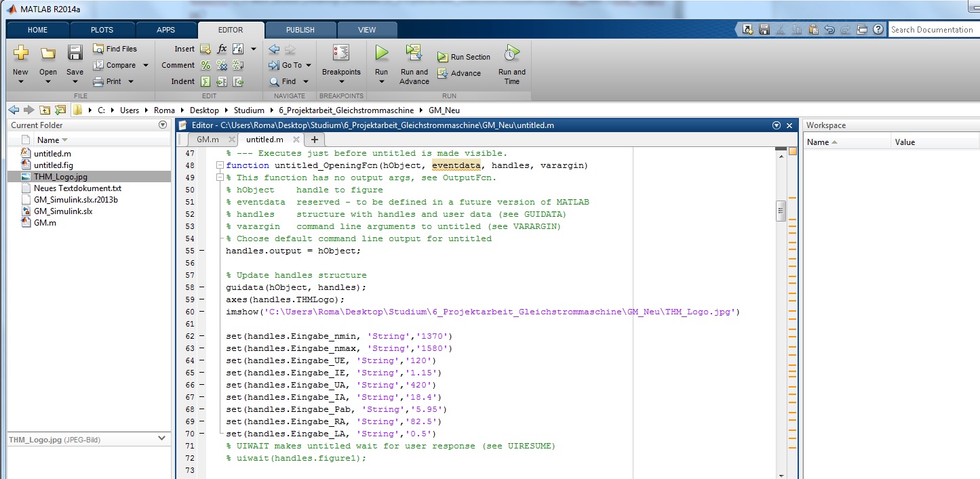
Task: Open the Breakpoints dropdown
Action: pos(341,82)
